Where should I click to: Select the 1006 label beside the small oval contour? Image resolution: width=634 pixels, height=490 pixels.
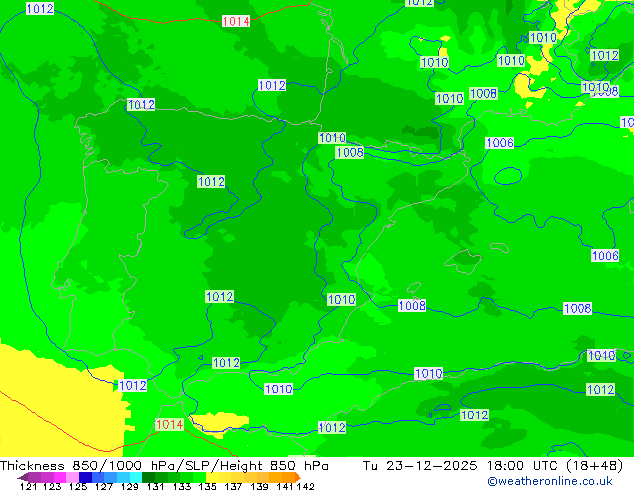500,143
